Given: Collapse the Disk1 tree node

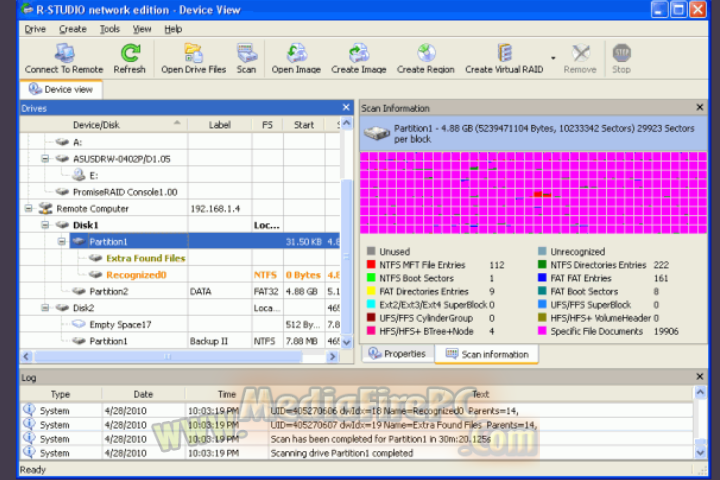Looking at the screenshot, I should [45, 225].
